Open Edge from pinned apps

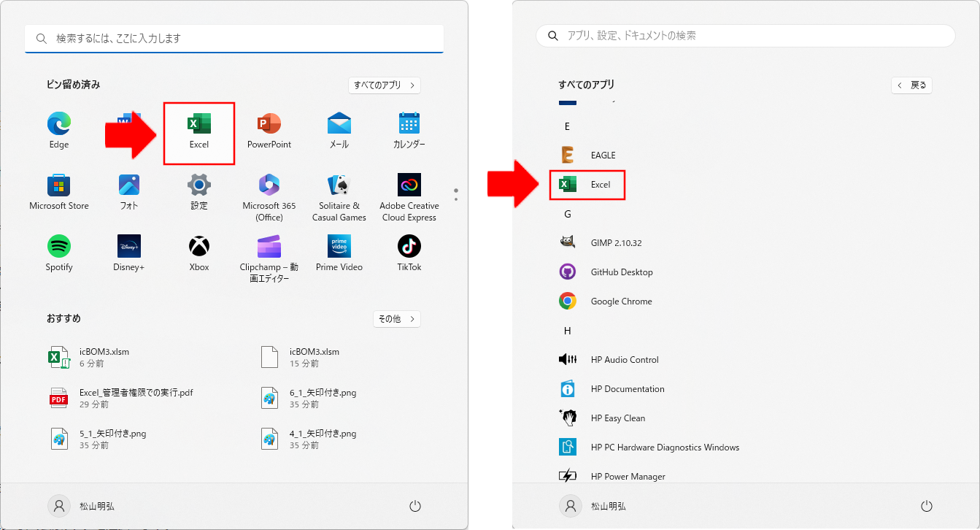(x=59, y=131)
